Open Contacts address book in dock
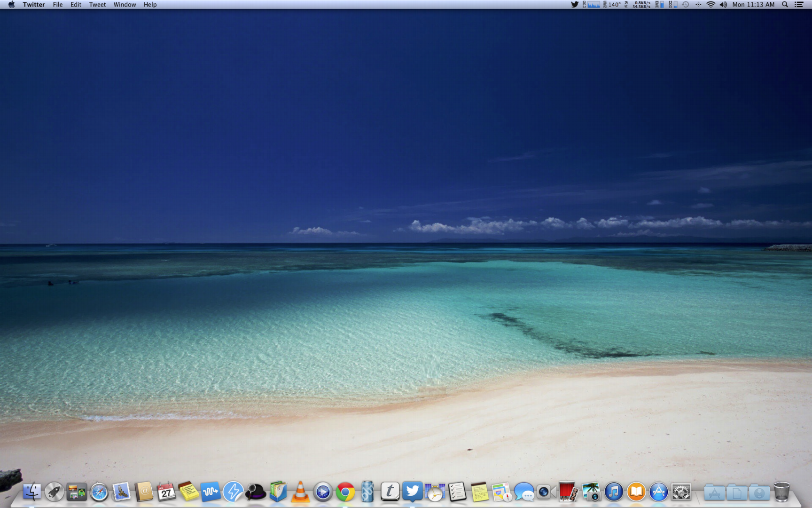 pos(144,492)
